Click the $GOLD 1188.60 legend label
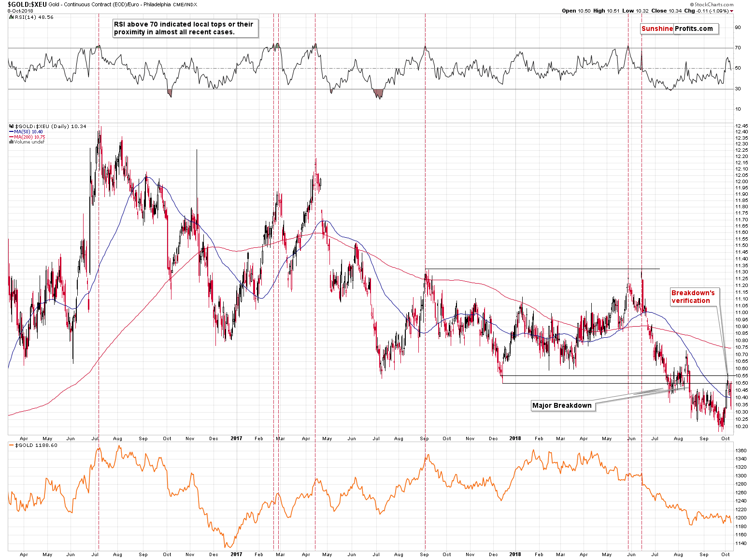The image size is (756, 559). coord(36,445)
